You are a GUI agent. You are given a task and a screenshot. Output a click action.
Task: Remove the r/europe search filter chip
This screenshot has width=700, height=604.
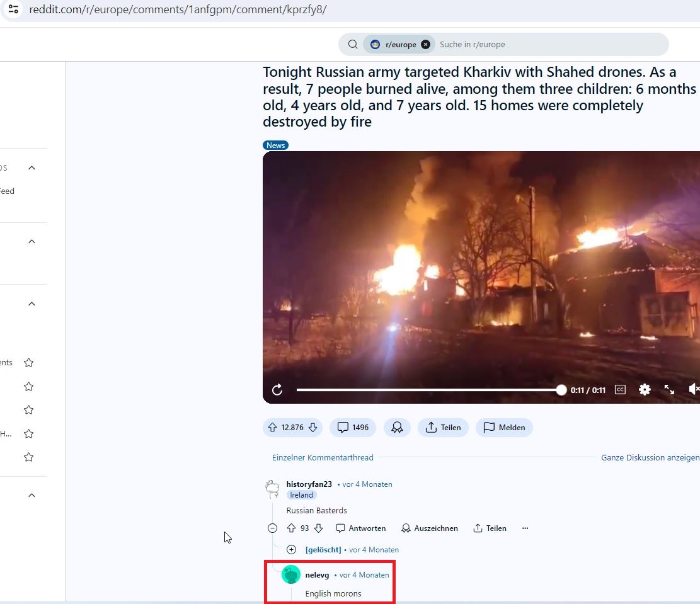point(425,44)
